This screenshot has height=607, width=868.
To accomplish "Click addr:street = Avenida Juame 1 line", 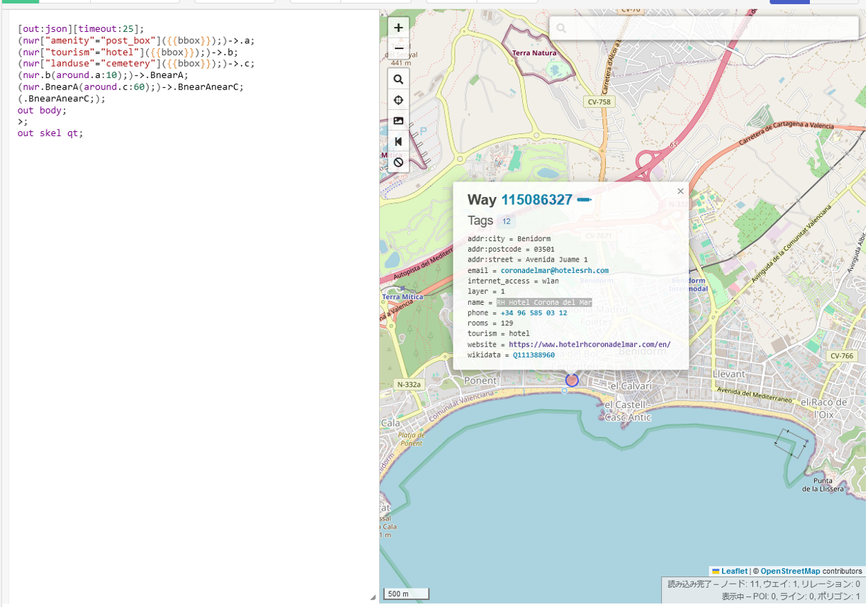I will pyautogui.click(x=528, y=260).
